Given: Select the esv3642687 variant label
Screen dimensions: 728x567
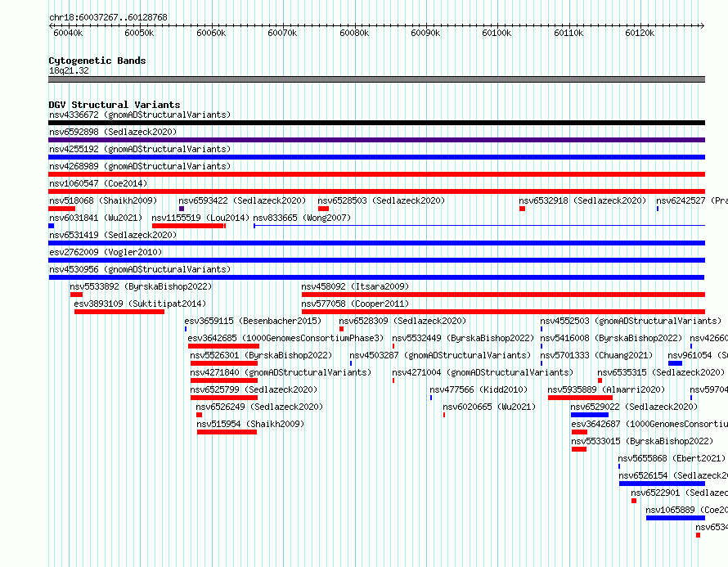Looking at the screenshot, I should click(649, 424).
